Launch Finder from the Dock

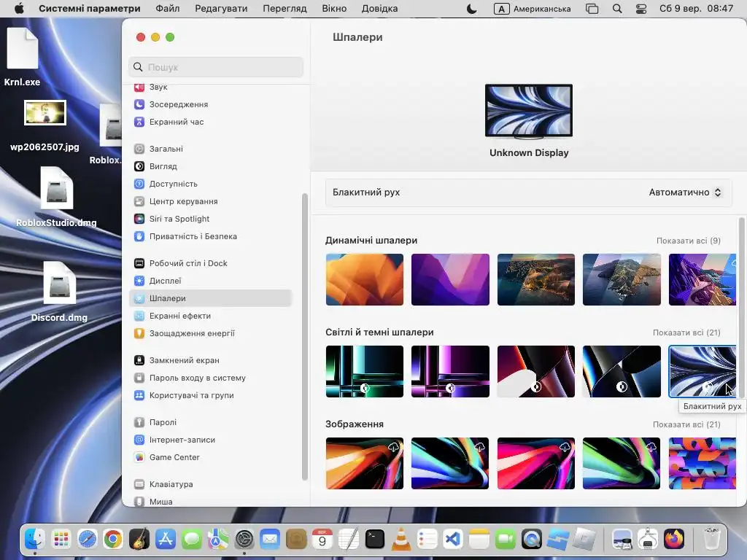tap(35, 539)
